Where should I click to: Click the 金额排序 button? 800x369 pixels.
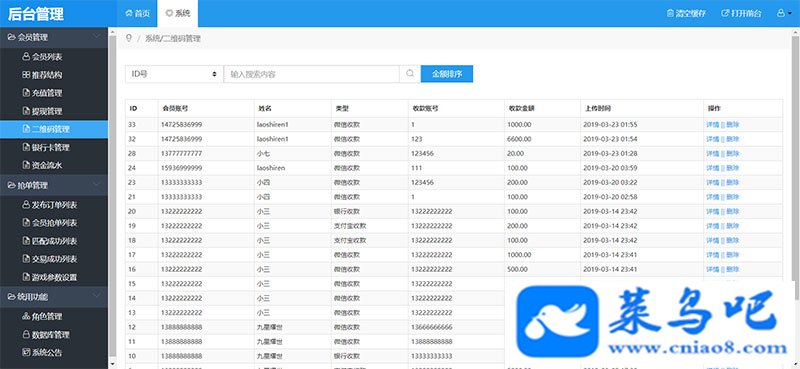tap(447, 73)
